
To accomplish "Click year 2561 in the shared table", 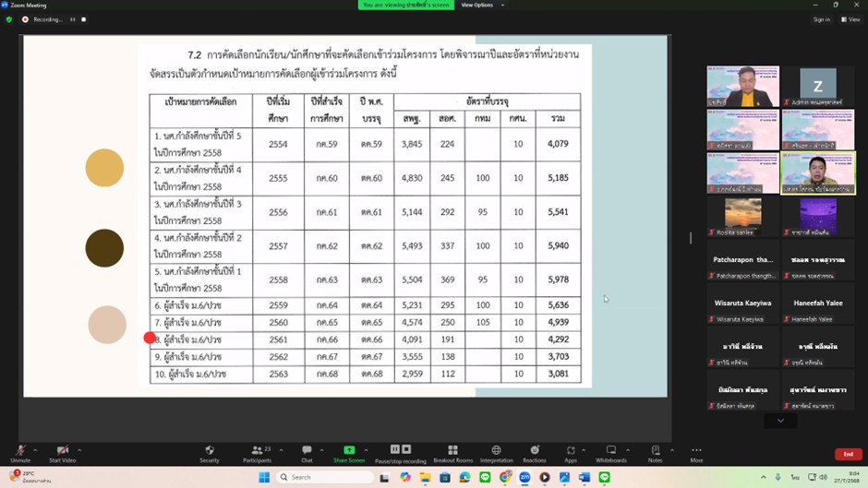I will tap(279, 339).
